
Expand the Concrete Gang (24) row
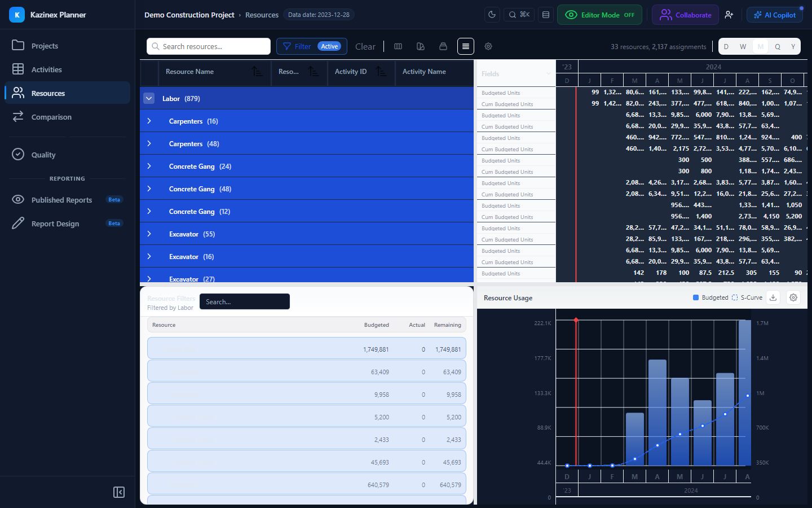[149, 166]
